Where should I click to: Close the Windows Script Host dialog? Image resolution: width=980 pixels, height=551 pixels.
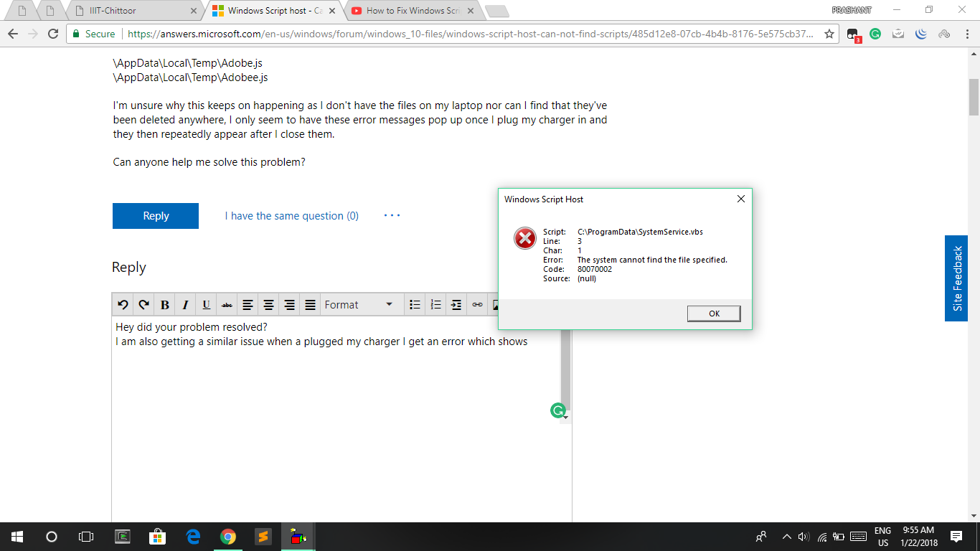click(x=741, y=199)
